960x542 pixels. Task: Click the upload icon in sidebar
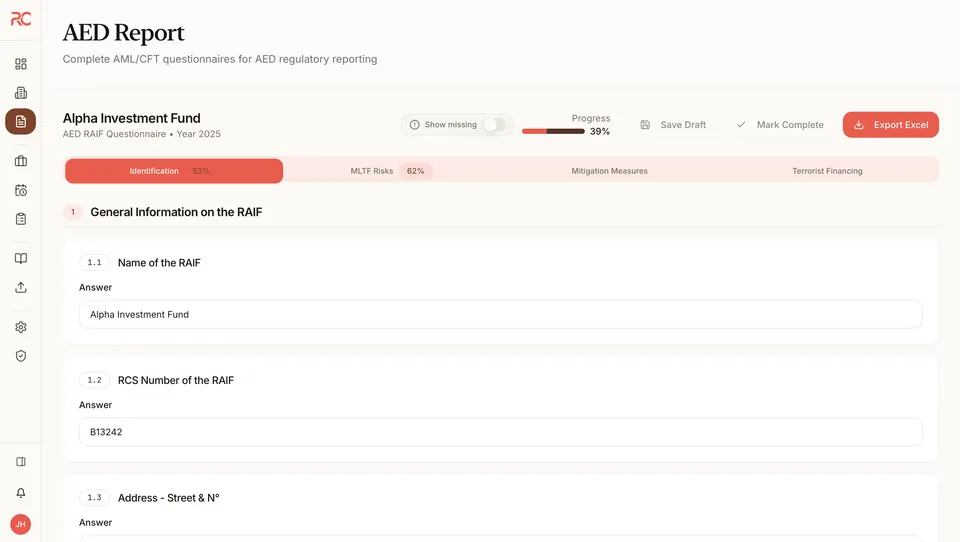pos(21,287)
